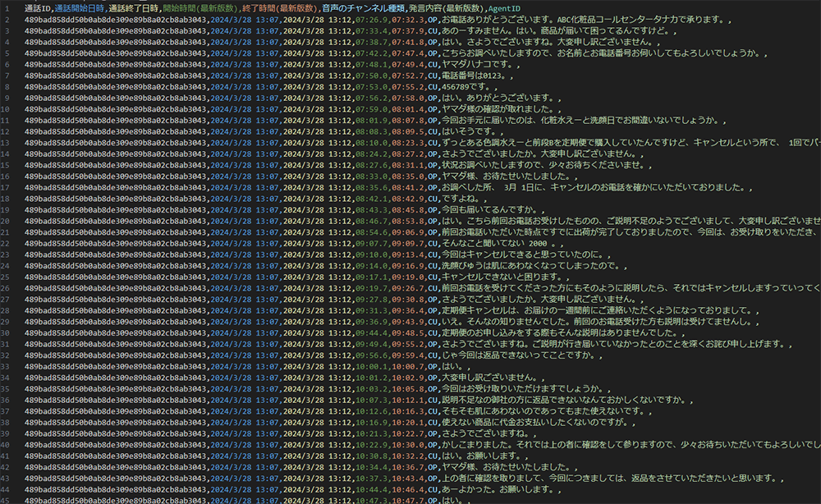Click the 通話終了日時 header field
The image size is (821, 504).
pos(134,8)
